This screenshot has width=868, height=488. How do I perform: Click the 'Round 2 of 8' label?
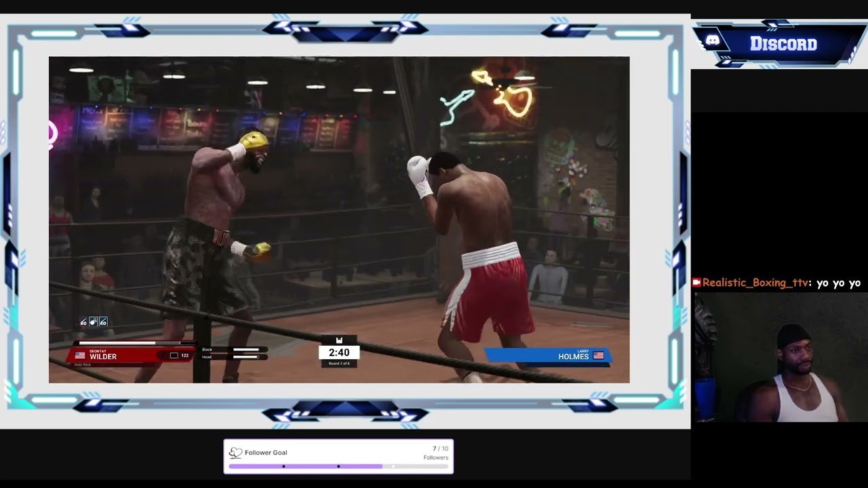pyautogui.click(x=339, y=364)
